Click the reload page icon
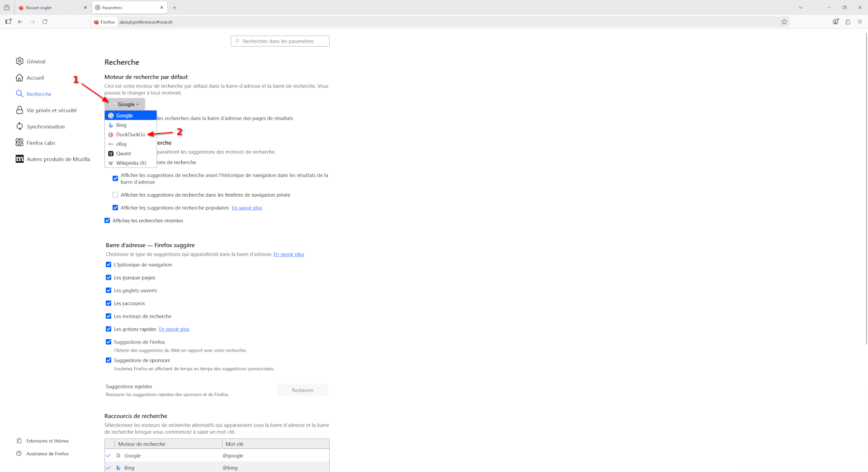Viewport: 868px width, 472px height. coord(45,22)
